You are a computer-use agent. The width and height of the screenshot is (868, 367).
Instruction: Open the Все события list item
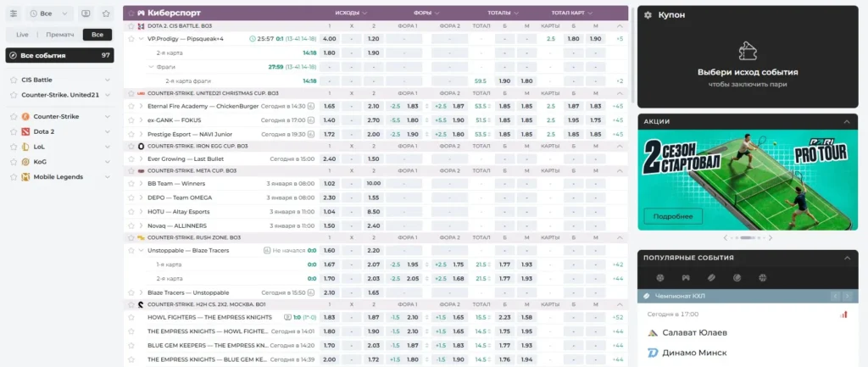[x=59, y=55]
